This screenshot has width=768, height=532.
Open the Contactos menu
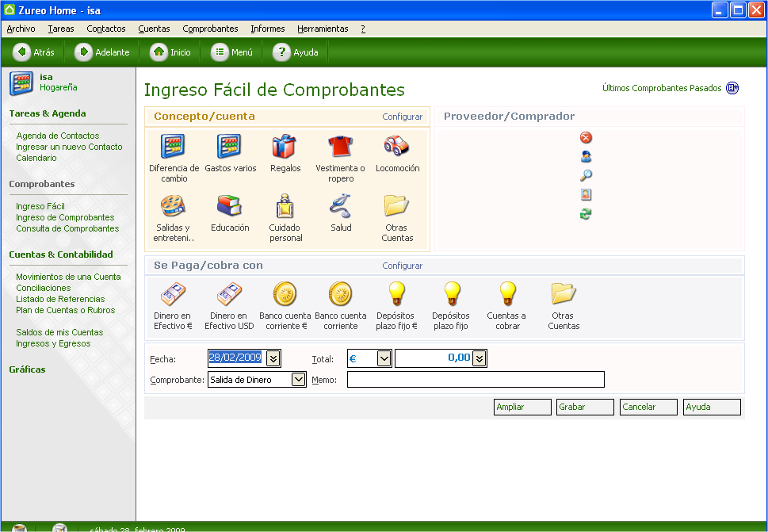[x=105, y=29]
